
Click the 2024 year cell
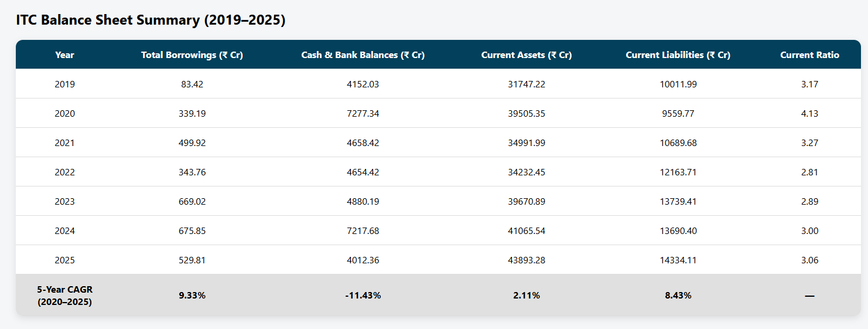(x=64, y=230)
